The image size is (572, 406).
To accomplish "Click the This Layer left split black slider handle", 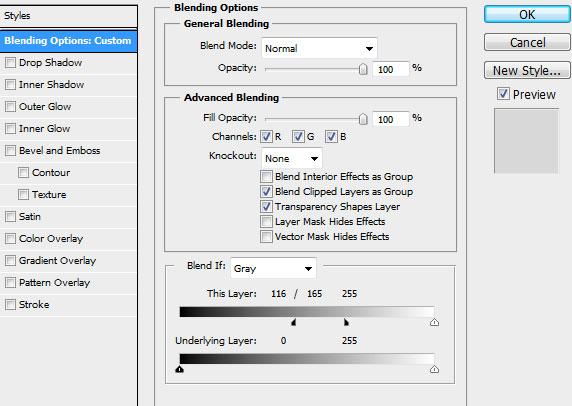I will [294, 322].
